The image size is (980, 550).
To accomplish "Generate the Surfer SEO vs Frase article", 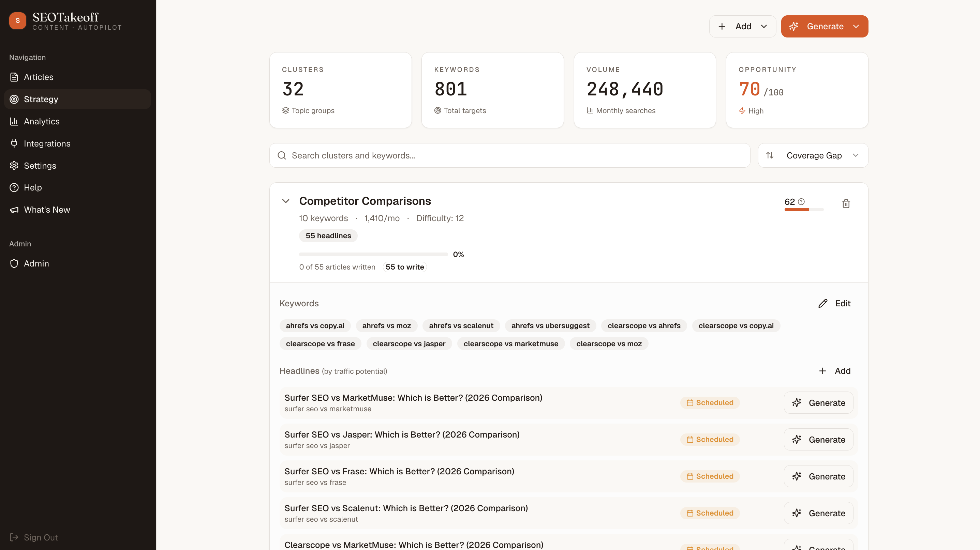I will (x=818, y=476).
